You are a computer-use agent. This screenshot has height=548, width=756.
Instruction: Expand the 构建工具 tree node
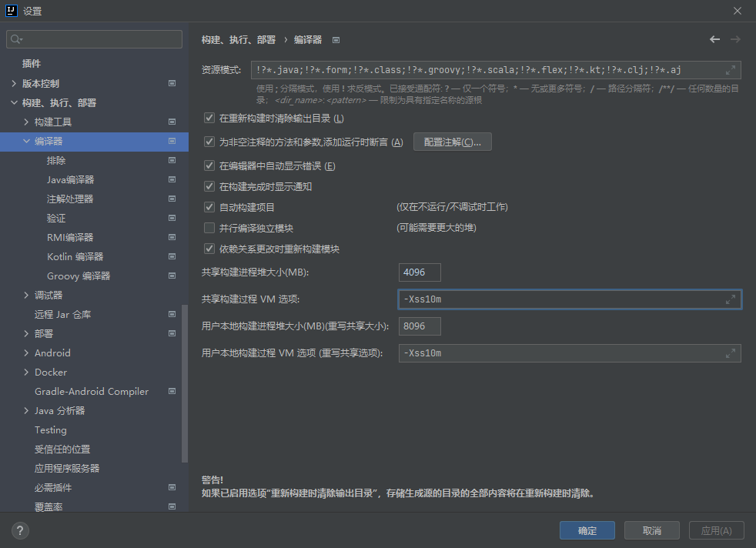(x=27, y=122)
